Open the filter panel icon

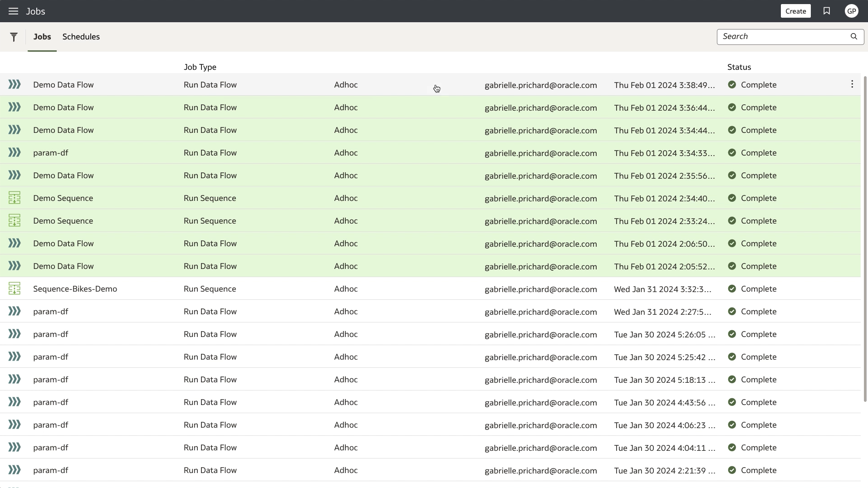pyautogui.click(x=14, y=37)
